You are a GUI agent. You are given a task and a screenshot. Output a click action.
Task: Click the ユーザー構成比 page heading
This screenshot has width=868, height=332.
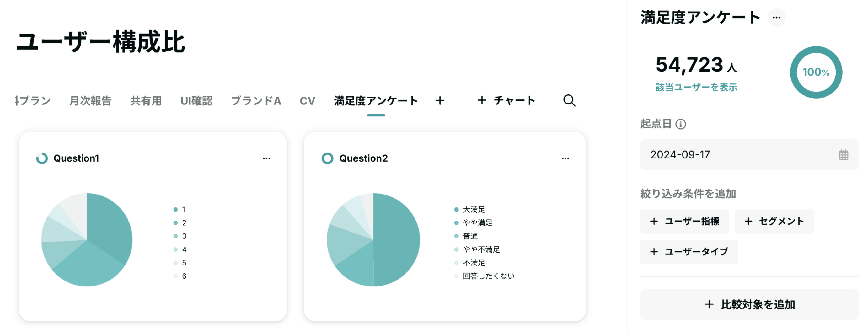pyautogui.click(x=100, y=42)
